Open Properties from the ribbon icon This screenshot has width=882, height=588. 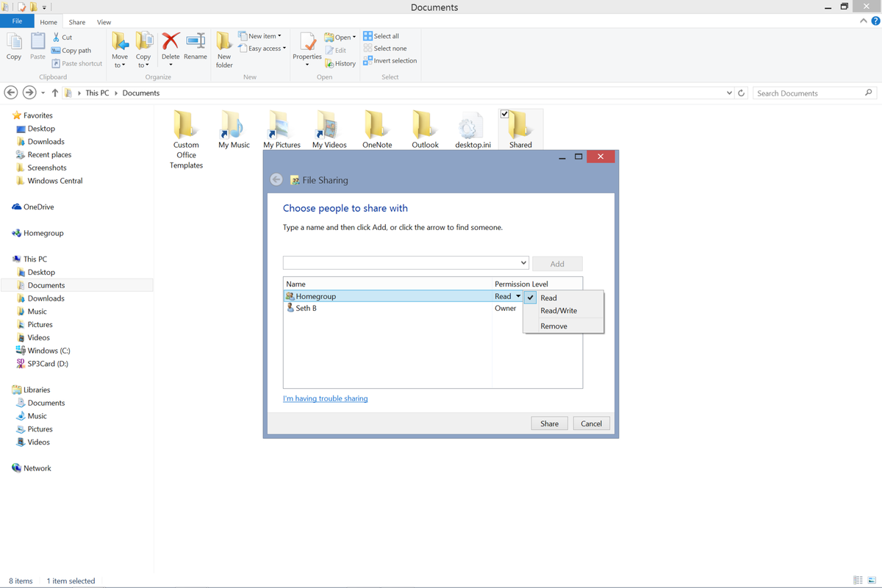click(x=306, y=46)
